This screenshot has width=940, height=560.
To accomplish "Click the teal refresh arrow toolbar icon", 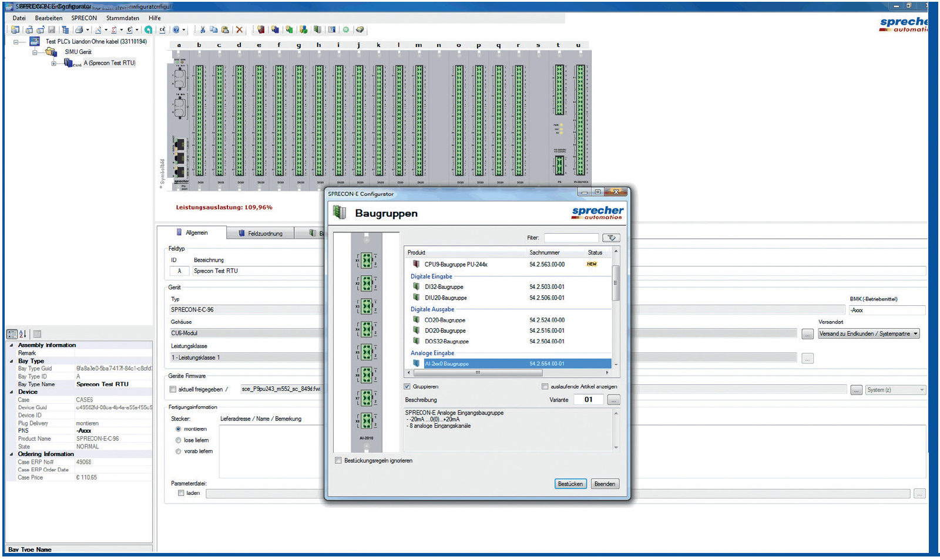I will (148, 29).
